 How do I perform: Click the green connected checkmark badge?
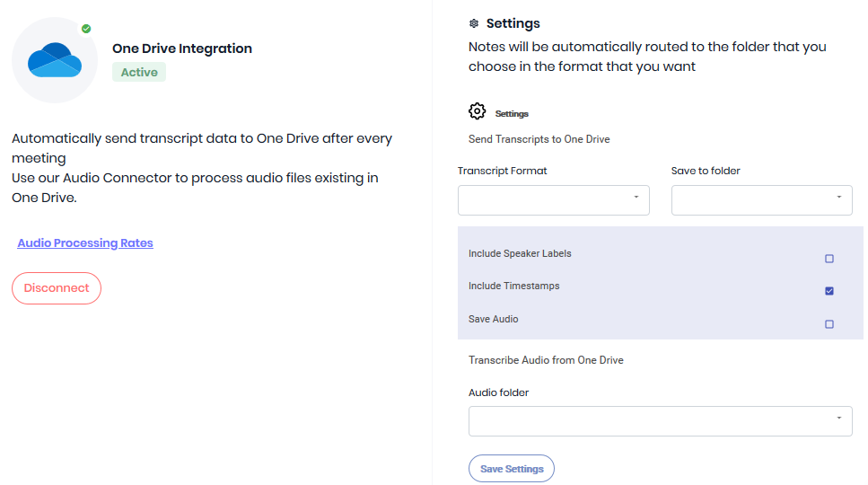pos(86,29)
